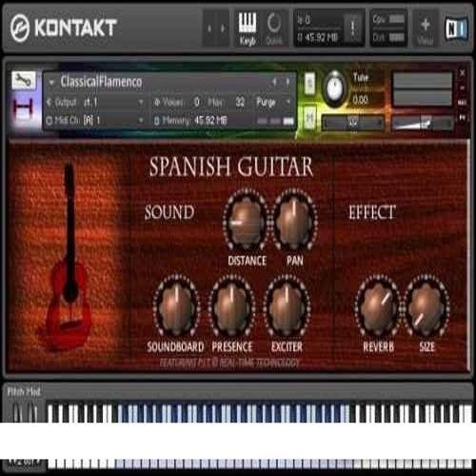Click the SOUNDBOARD knob
476x476 pixels.
click(176, 307)
